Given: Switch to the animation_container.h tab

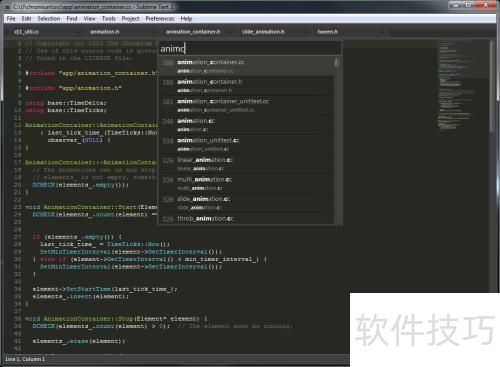Looking at the screenshot, I should (x=193, y=32).
